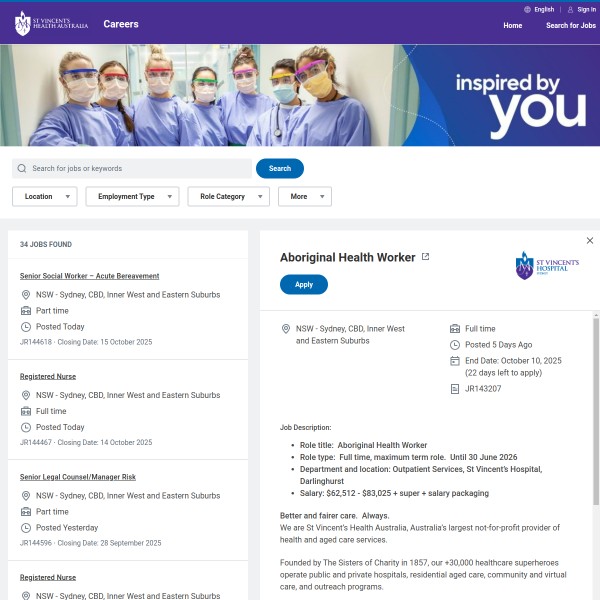Expand the Employment Type filter dropdown

point(132,196)
